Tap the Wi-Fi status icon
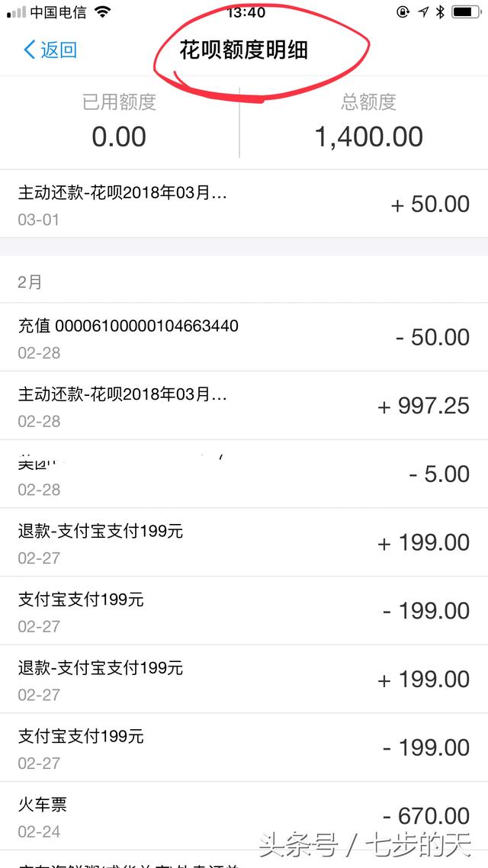Screen dimensions: 488x868 point(103,12)
